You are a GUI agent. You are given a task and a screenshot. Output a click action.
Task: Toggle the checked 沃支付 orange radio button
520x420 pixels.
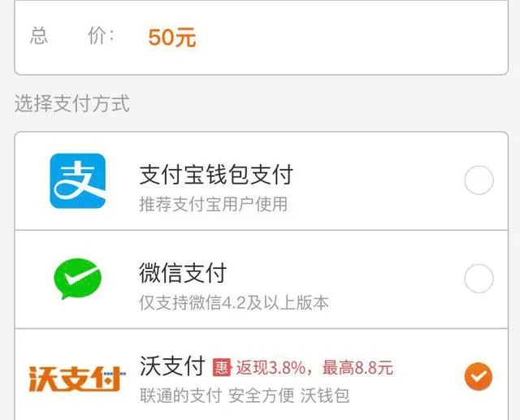(479, 377)
